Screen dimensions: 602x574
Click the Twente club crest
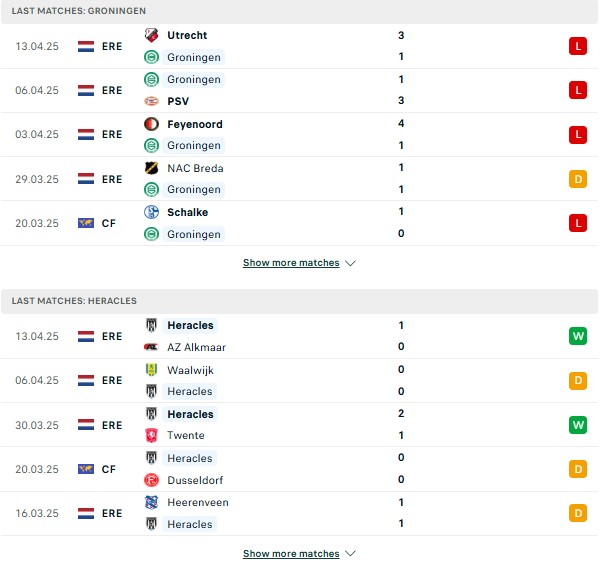(x=151, y=435)
